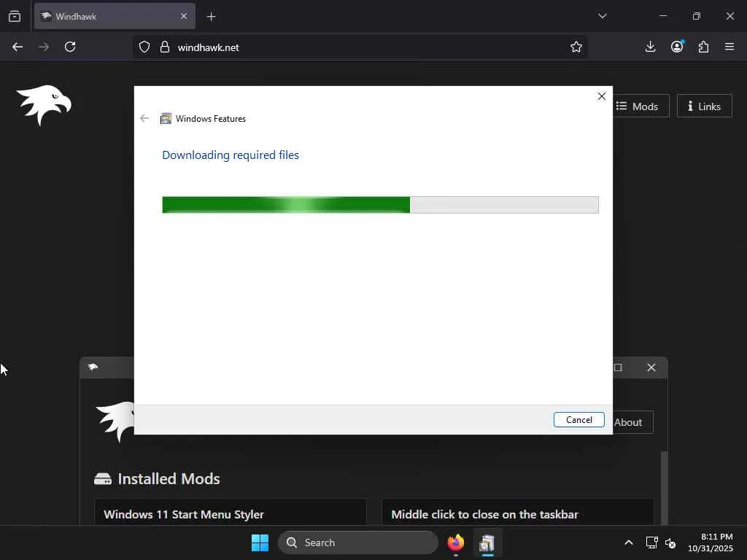Viewport: 747px width, 560px height.
Task: Close the Windhawk app window
Action: pos(651,367)
